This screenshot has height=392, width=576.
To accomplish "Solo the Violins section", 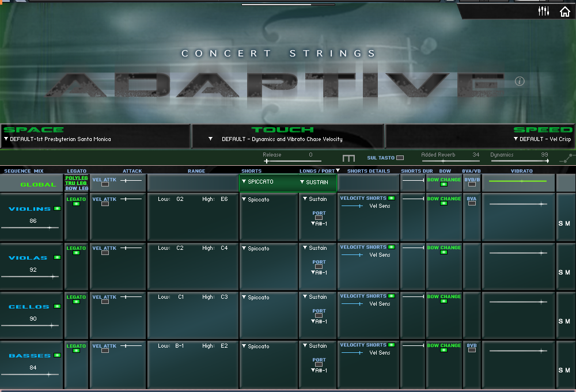I will [560, 223].
